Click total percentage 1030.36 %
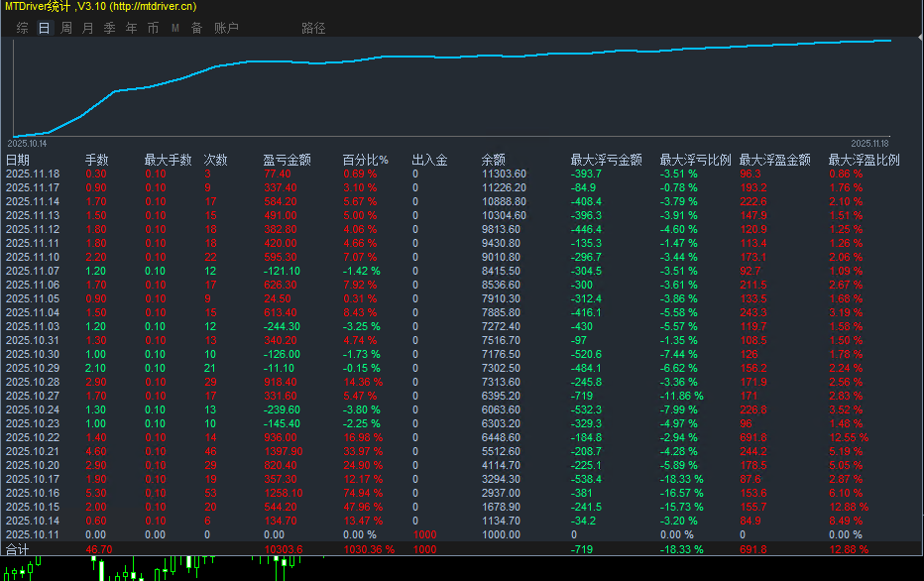Image resolution: width=924 pixels, height=581 pixels. [x=369, y=549]
